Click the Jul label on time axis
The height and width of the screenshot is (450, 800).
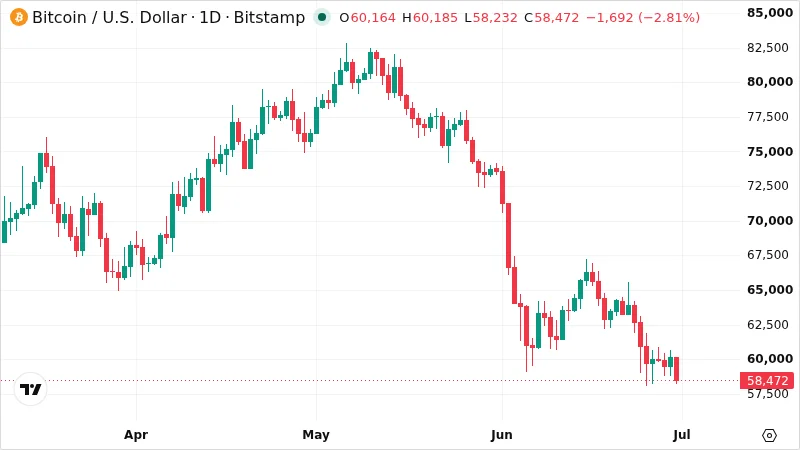click(682, 435)
